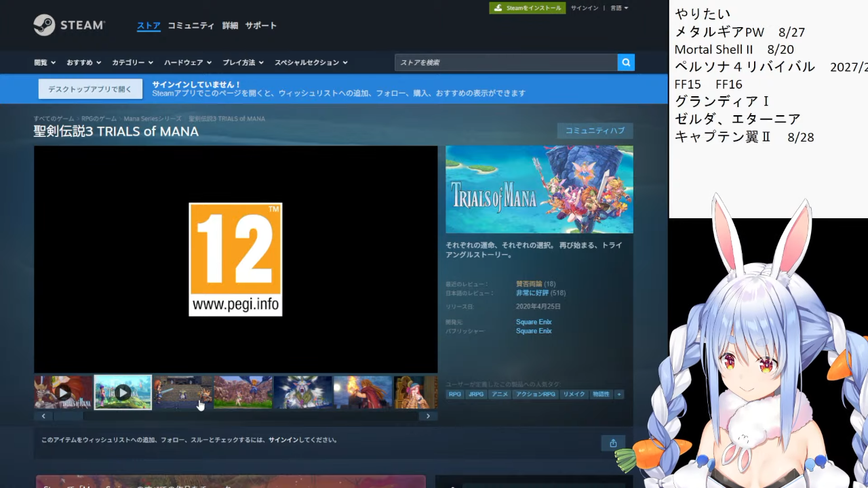Open the プレイ方法 dropdown

[x=243, y=62]
